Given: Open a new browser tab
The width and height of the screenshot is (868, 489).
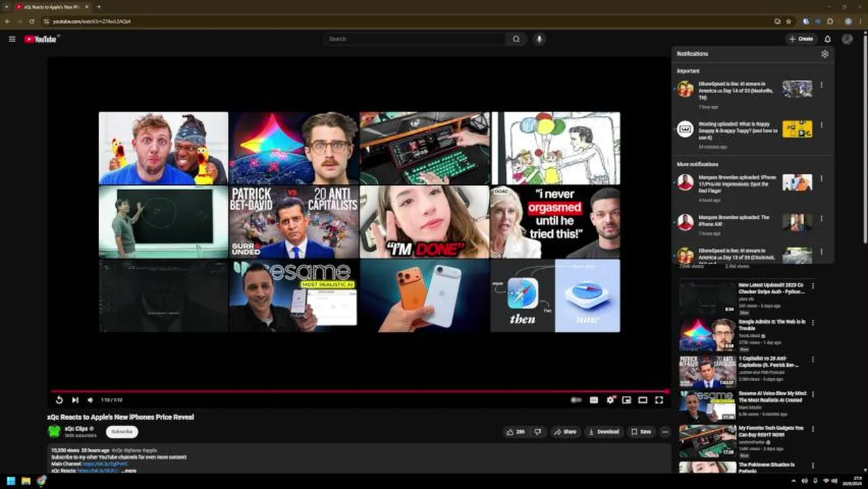Looking at the screenshot, I should pyautogui.click(x=99, y=7).
